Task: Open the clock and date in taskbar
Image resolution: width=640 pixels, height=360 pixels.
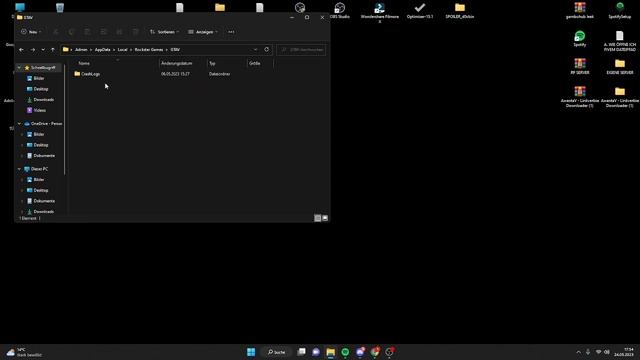Action: click(624, 352)
